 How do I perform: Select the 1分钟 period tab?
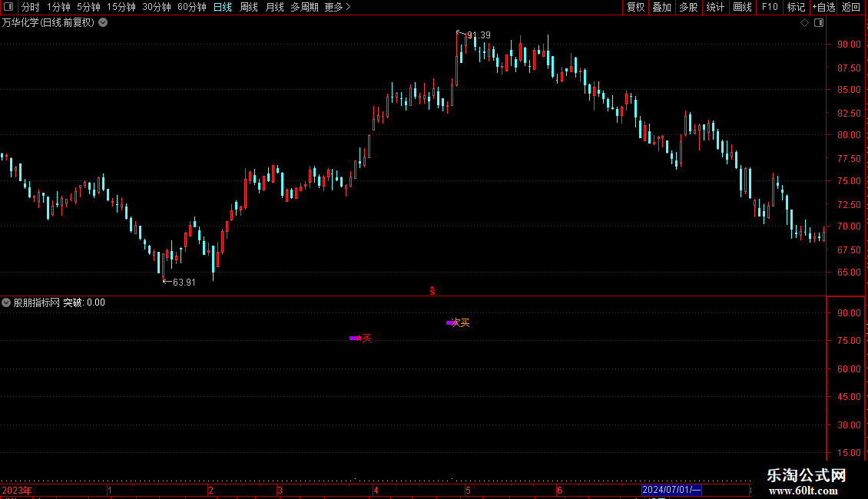coord(58,7)
